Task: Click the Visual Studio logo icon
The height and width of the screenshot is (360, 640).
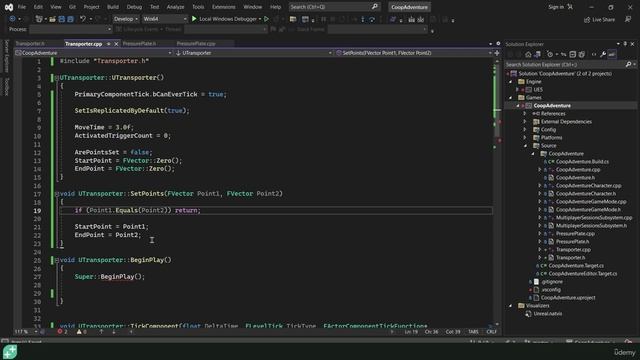Action: 9,7
